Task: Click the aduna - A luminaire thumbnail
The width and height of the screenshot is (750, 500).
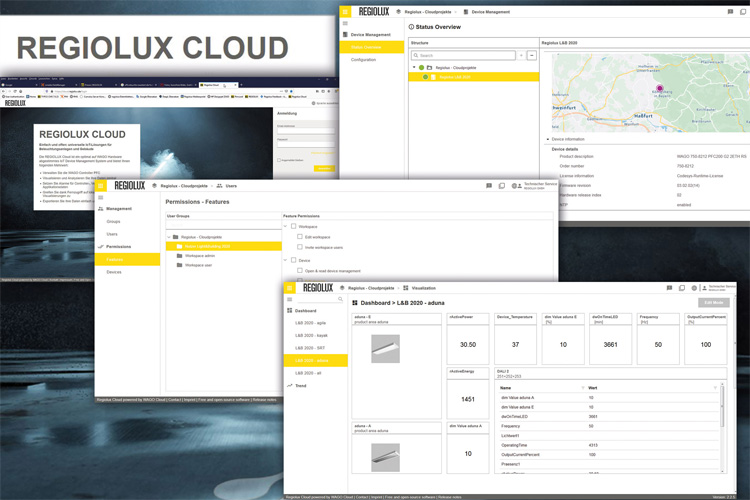Action: [x=386, y=457]
